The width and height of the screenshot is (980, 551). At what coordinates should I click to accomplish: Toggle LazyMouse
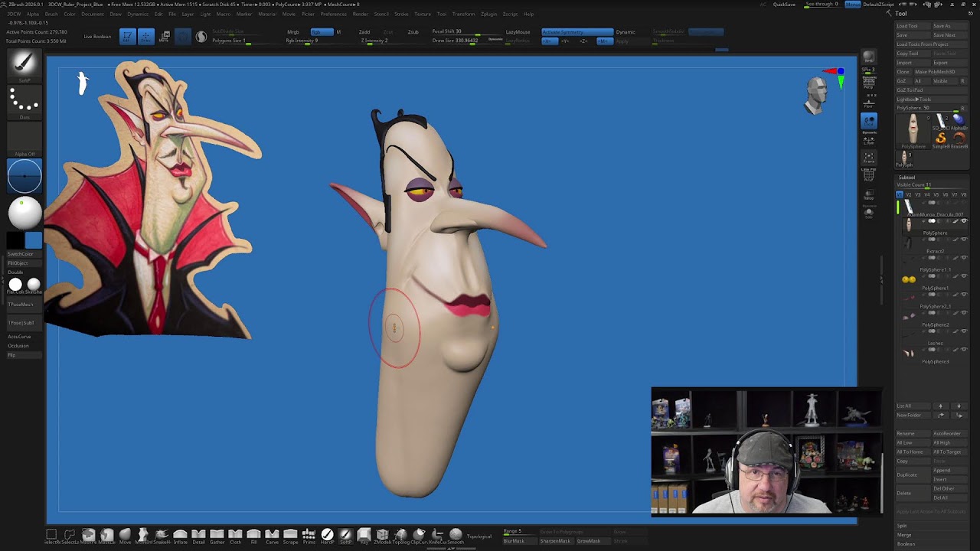518,32
